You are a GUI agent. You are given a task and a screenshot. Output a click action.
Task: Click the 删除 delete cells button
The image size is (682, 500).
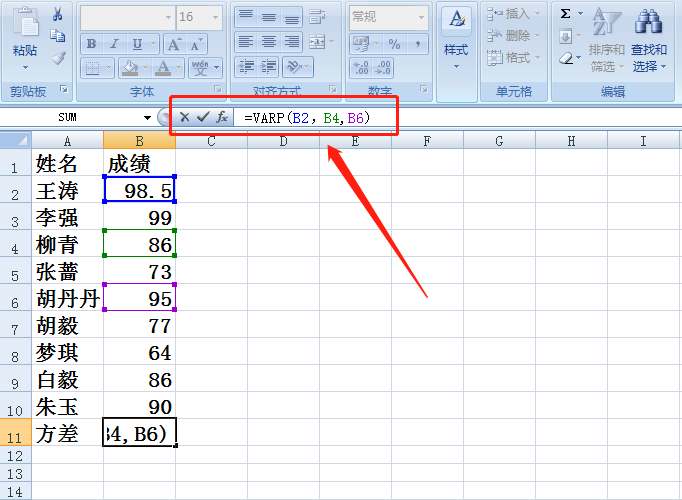[513, 35]
